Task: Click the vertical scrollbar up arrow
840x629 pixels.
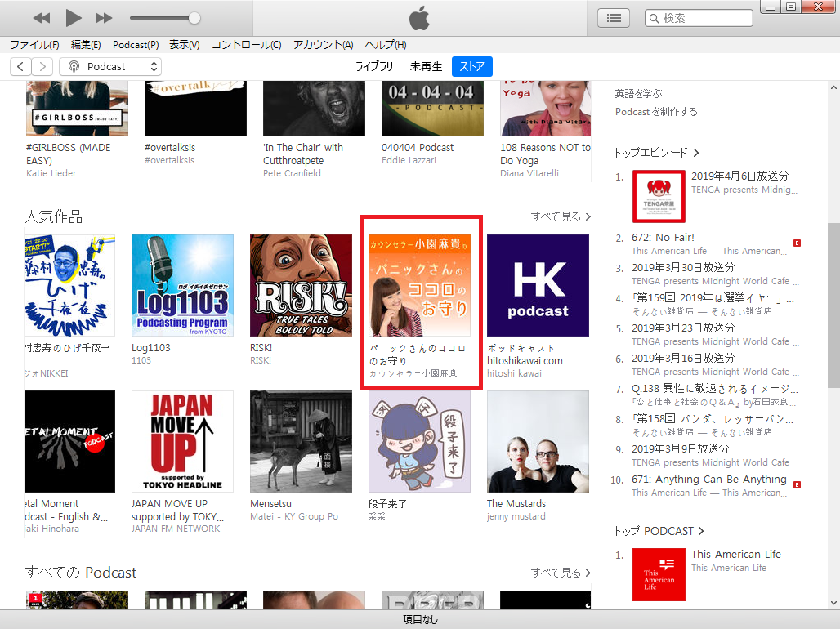Action: [x=833, y=88]
